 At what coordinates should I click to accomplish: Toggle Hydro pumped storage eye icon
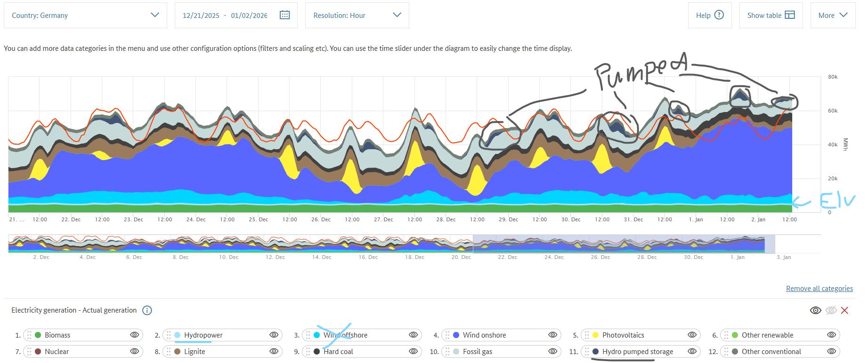point(692,351)
